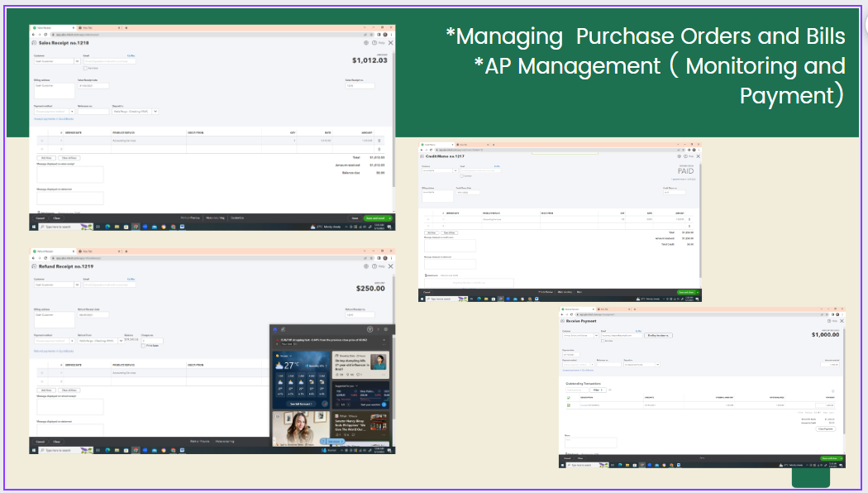Open Save and send arrow menu in Sales Receipt
Viewport: 868px width, 493px height.
coord(389,218)
